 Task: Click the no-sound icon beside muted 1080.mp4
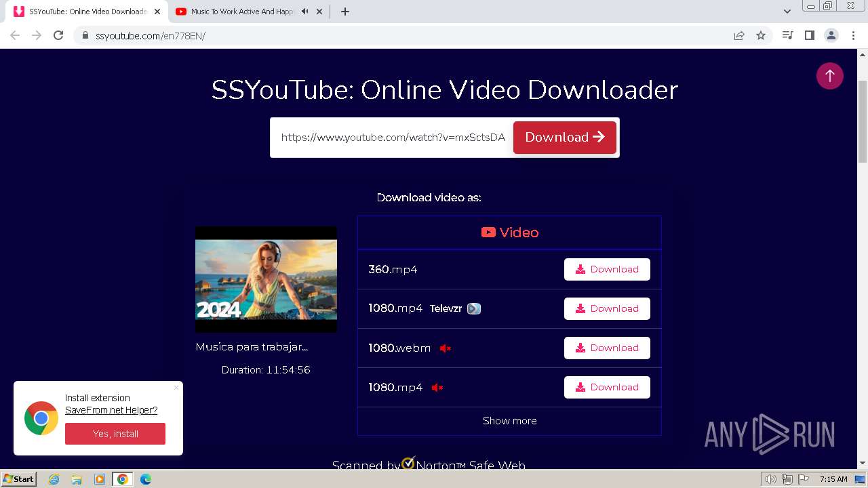pos(437,388)
